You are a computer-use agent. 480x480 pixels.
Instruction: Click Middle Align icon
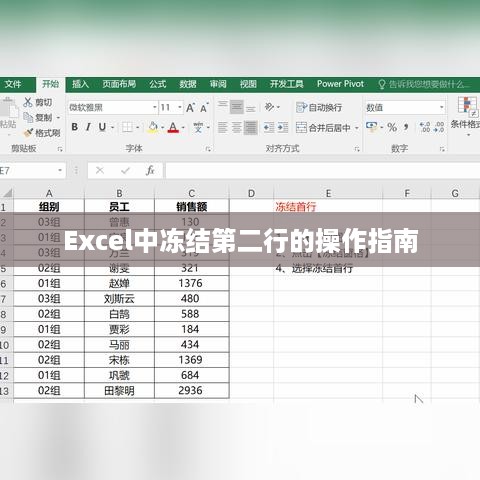tap(237, 107)
